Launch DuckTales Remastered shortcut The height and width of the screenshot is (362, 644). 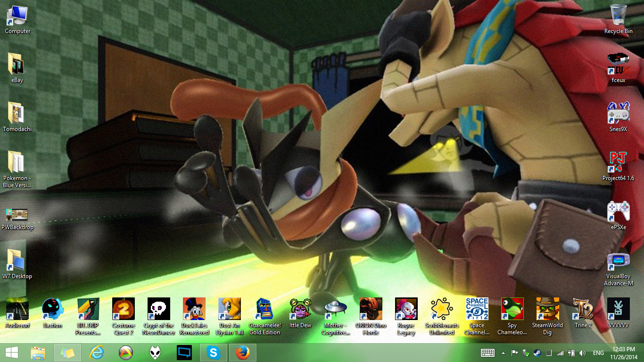click(194, 316)
